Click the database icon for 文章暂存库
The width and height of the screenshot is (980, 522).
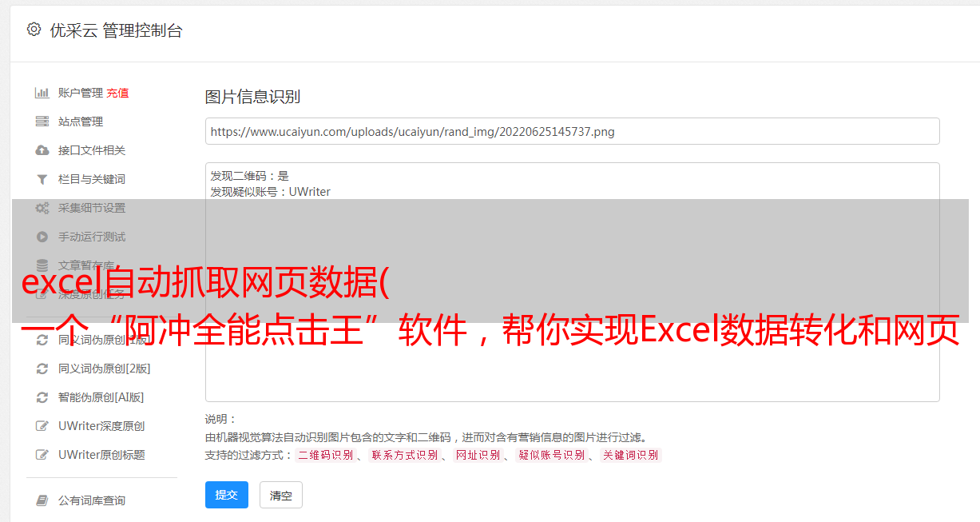[42, 265]
